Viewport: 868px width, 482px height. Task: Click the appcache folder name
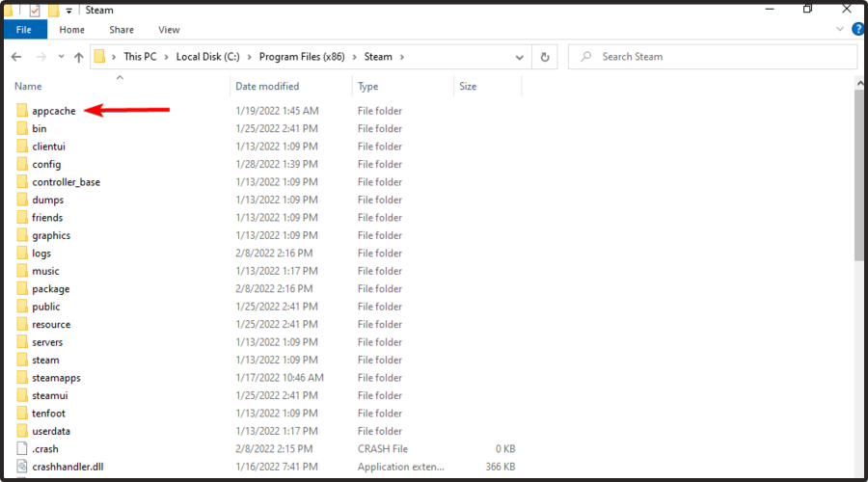[54, 111]
